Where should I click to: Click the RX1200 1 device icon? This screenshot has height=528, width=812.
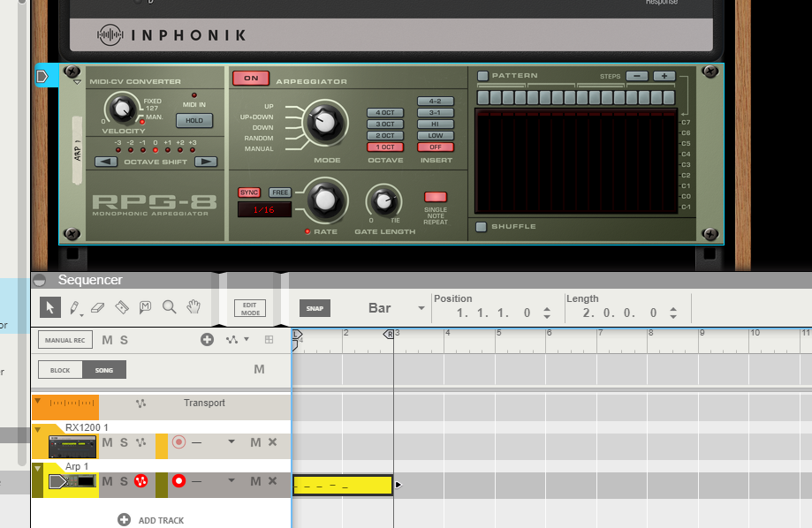pos(72,447)
